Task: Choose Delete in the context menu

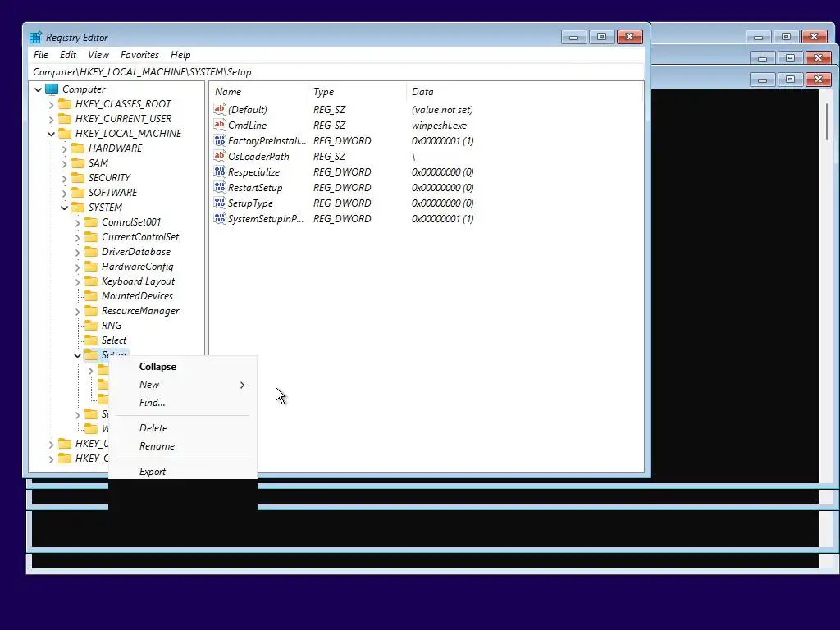Action: 183,428
